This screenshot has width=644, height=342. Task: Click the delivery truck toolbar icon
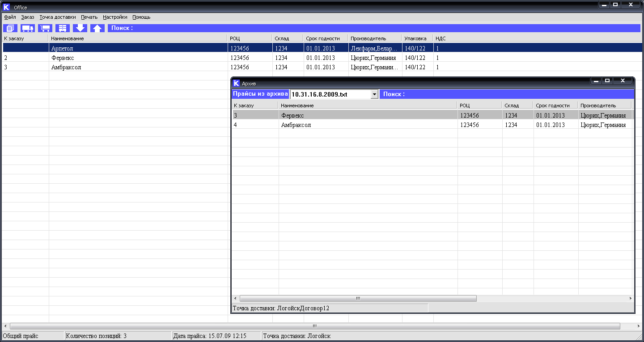coord(28,28)
